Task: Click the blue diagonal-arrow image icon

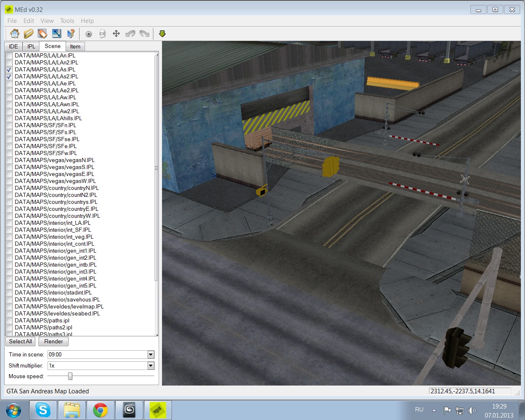Action: pos(57,34)
